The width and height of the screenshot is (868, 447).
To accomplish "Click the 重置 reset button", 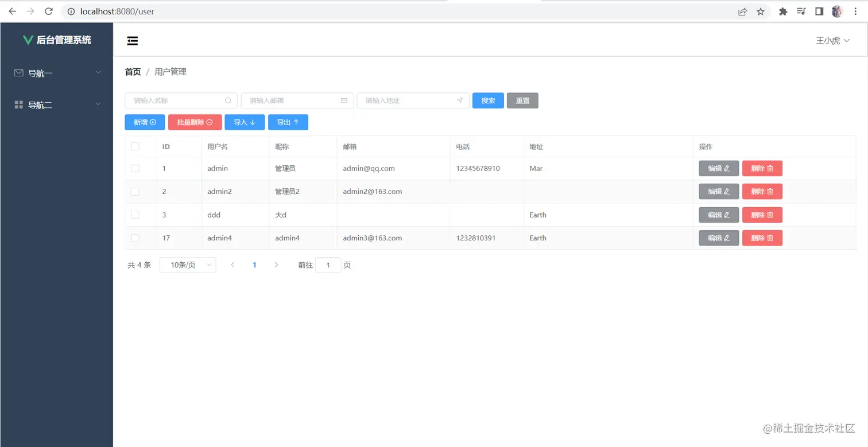I will tap(522, 100).
